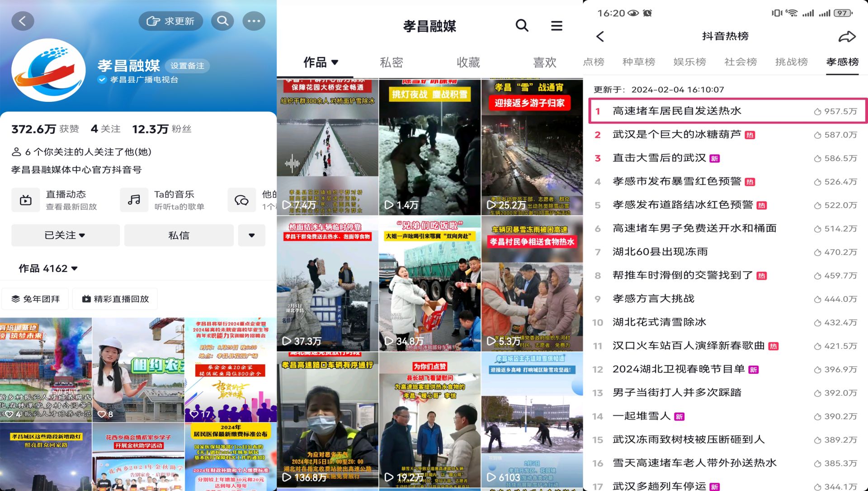The width and height of the screenshot is (868, 491).
Task: Play the 25.2万 views night road video
Action: pyautogui.click(x=532, y=147)
